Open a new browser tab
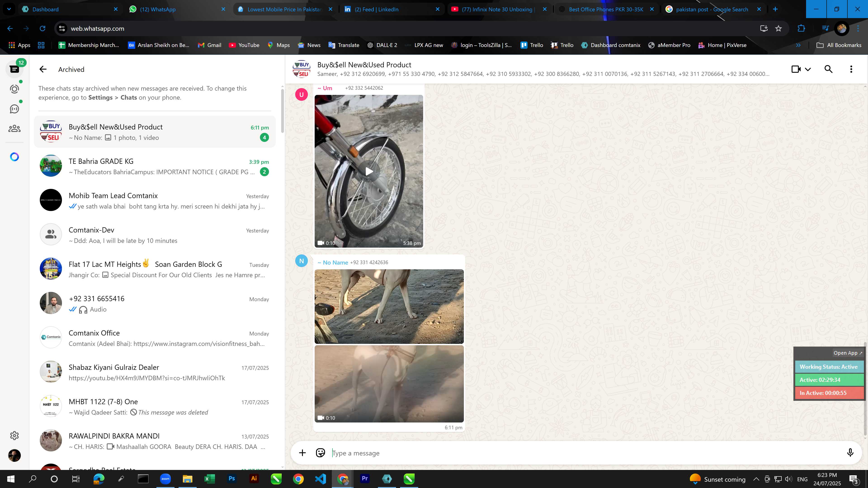 [x=775, y=9]
